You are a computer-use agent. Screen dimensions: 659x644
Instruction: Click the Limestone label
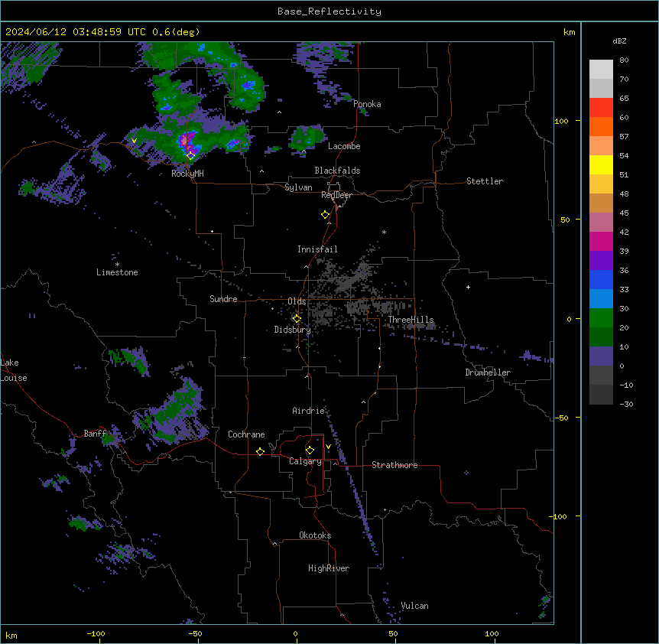pyautogui.click(x=117, y=272)
